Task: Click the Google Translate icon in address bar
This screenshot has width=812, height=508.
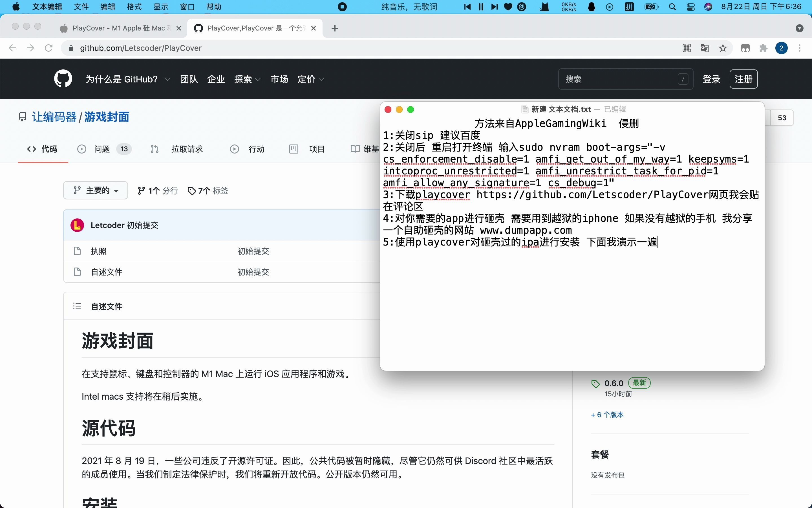Action: tap(705, 48)
